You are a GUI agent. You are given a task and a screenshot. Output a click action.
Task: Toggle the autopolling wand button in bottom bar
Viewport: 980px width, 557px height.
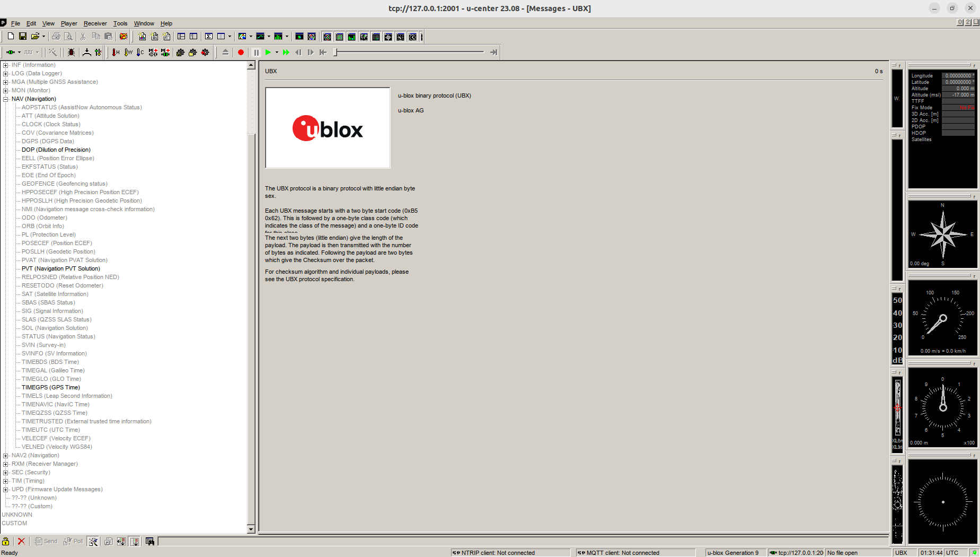click(x=93, y=541)
